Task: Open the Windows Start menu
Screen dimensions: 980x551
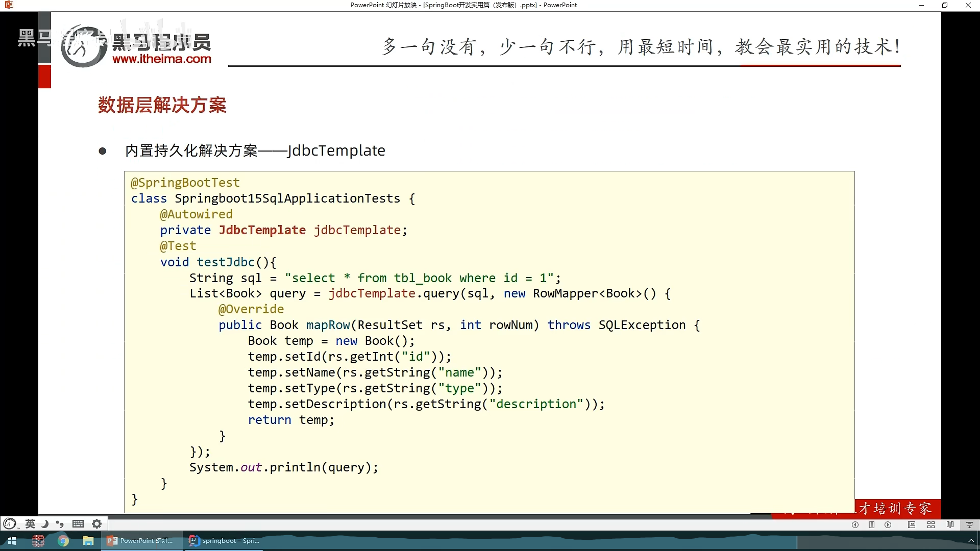Action: pos(12,541)
